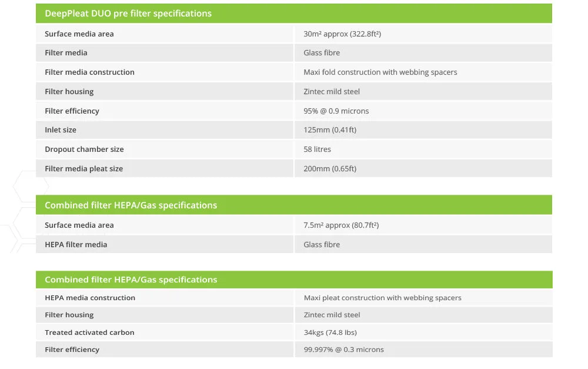Select the first Combined filter HEPA/Gas specifications header

(x=293, y=205)
